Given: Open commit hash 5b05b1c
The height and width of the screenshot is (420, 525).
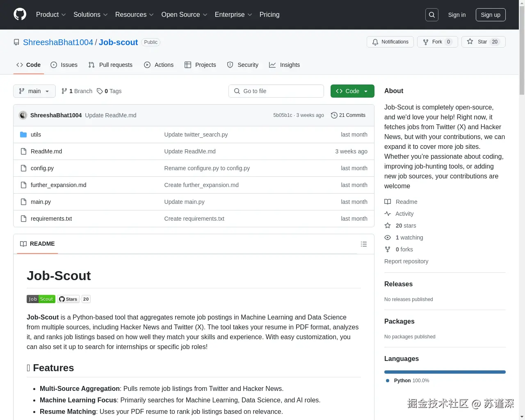Looking at the screenshot, I should (x=283, y=115).
